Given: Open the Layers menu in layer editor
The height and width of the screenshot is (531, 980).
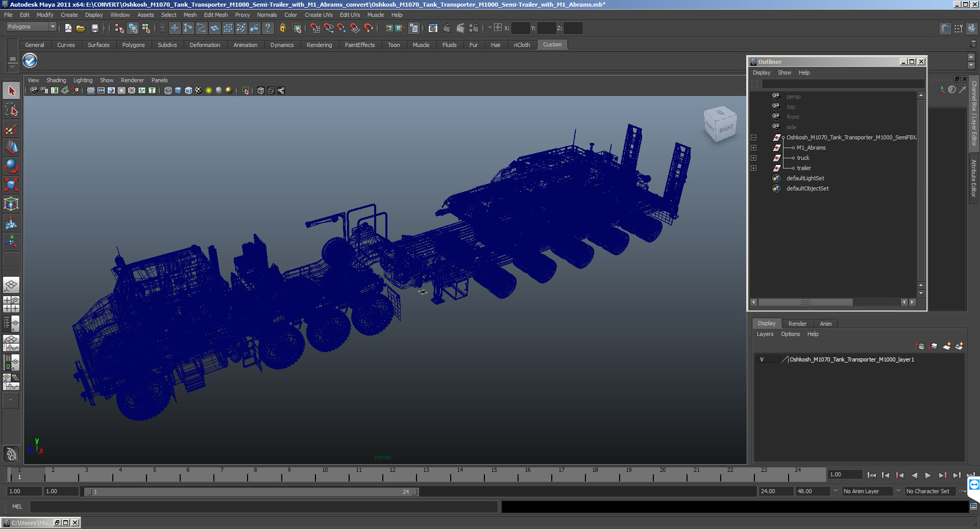Looking at the screenshot, I should 765,334.
